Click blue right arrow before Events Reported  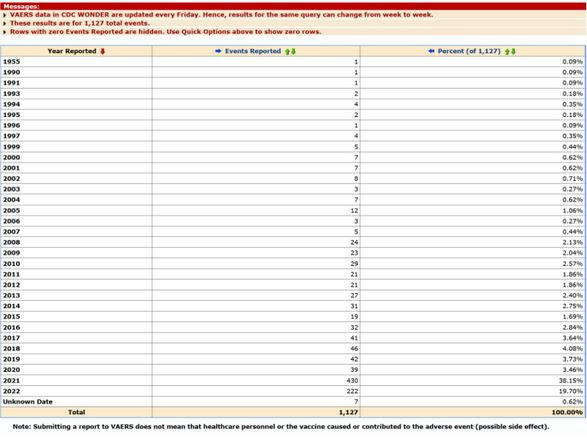click(218, 51)
